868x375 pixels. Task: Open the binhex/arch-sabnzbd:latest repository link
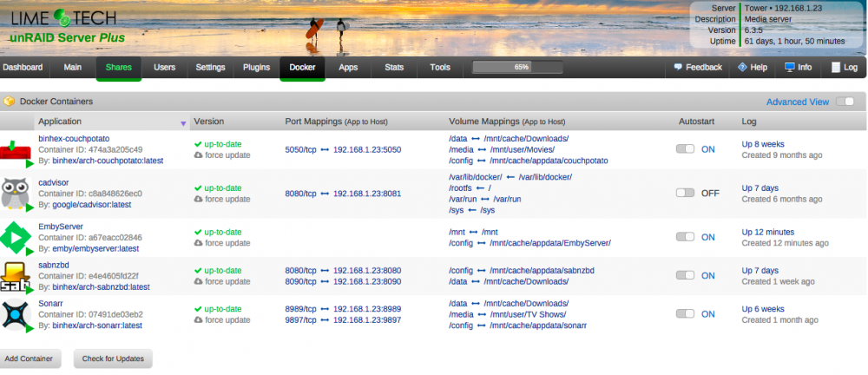[101, 287]
